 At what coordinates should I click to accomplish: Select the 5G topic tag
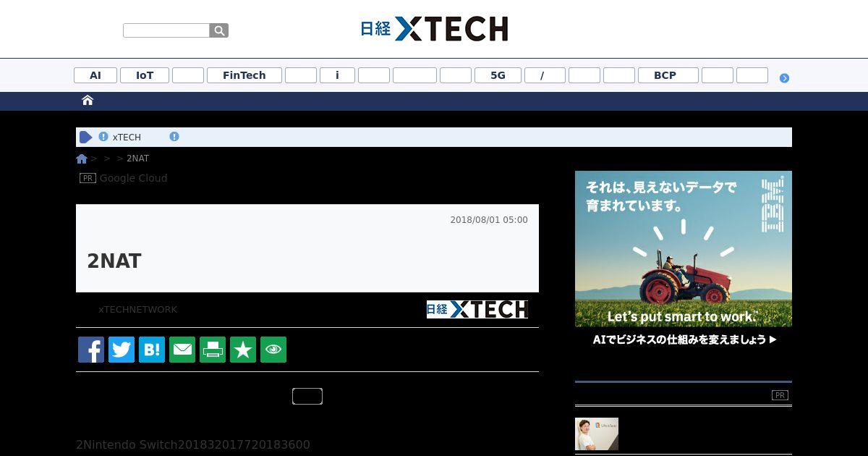point(498,75)
